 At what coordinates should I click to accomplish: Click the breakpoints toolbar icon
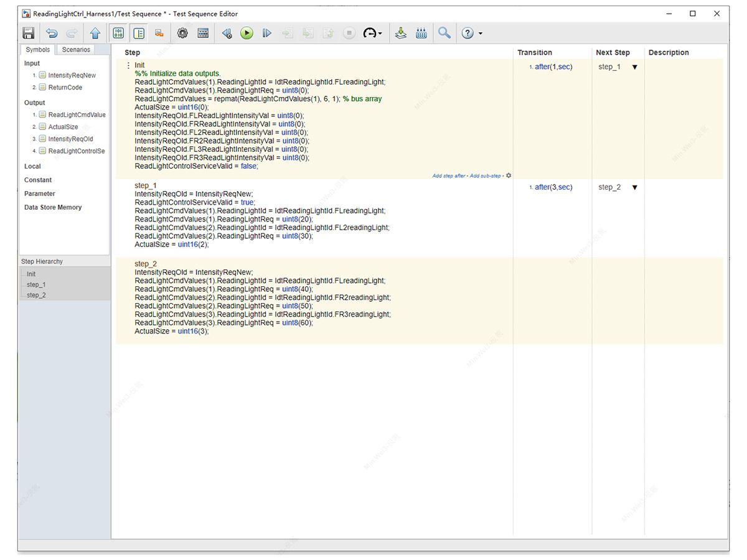[x=421, y=33]
